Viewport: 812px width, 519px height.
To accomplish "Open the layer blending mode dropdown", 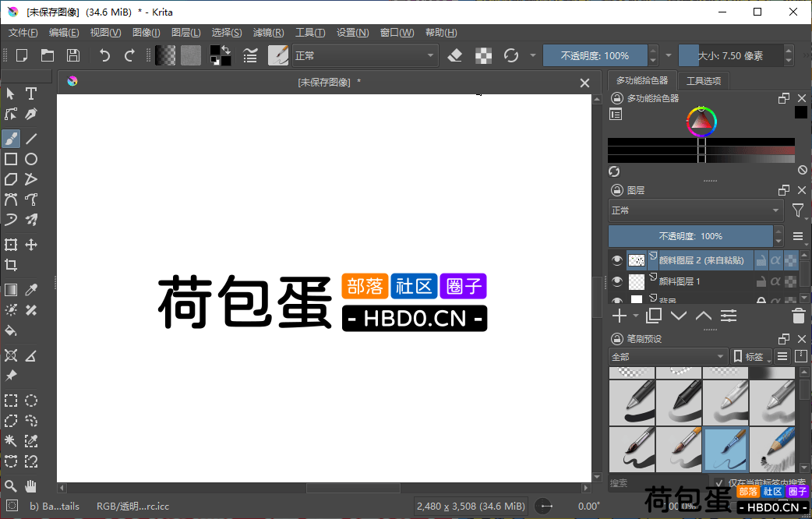I will coord(696,210).
